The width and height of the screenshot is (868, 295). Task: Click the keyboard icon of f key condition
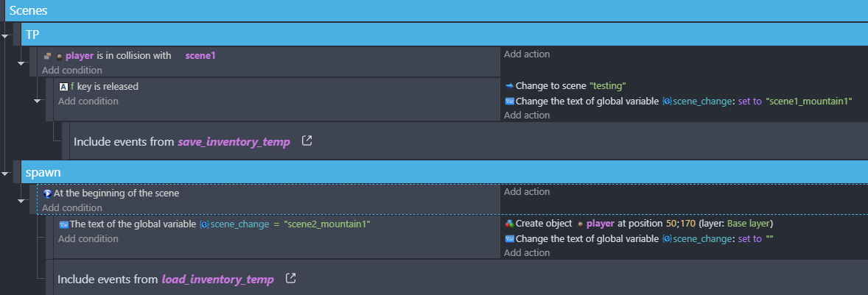click(63, 87)
